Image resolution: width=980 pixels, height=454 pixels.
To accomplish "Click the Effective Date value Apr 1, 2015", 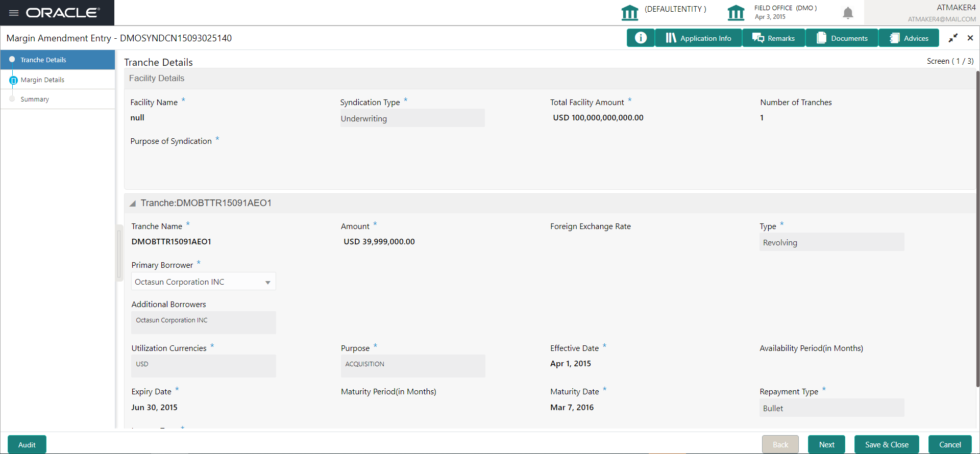I will [571, 364].
